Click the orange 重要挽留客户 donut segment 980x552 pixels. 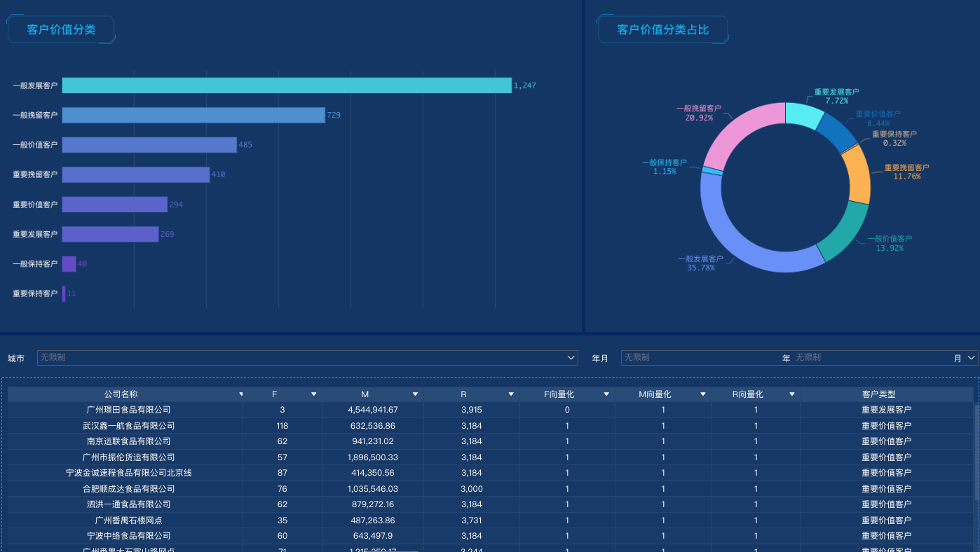[859, 174]
